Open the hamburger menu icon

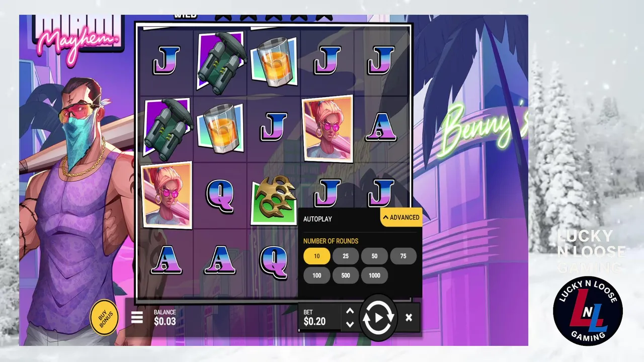coord(137,317)
